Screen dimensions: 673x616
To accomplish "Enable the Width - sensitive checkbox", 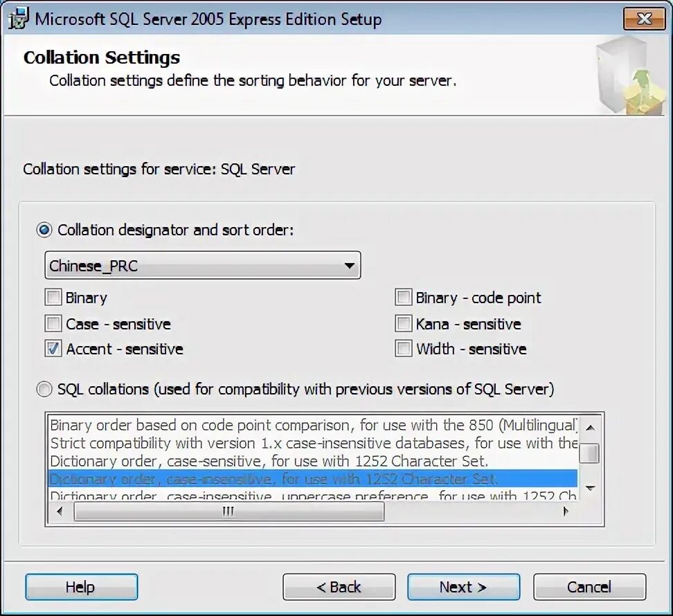I will click(x=404, y=349).
